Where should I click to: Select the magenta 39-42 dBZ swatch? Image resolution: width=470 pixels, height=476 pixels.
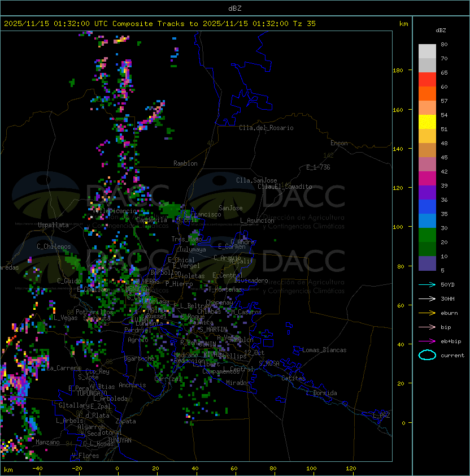coord(427,179)
